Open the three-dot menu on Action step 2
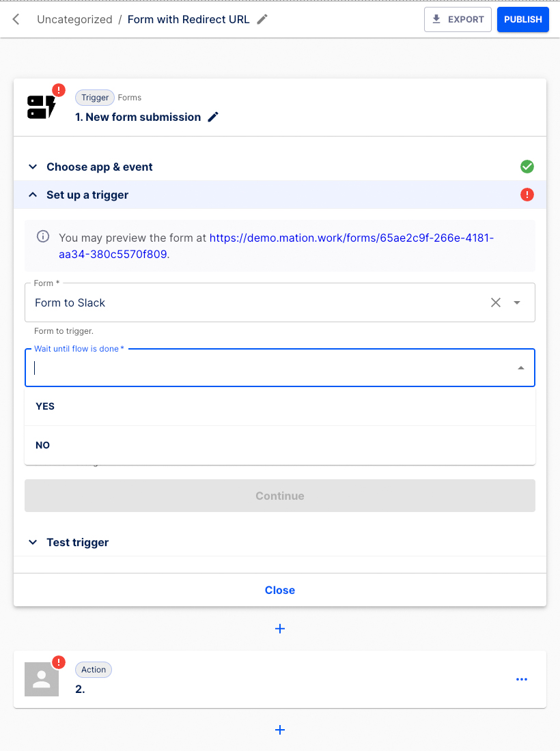 click(x=522, y=679)
